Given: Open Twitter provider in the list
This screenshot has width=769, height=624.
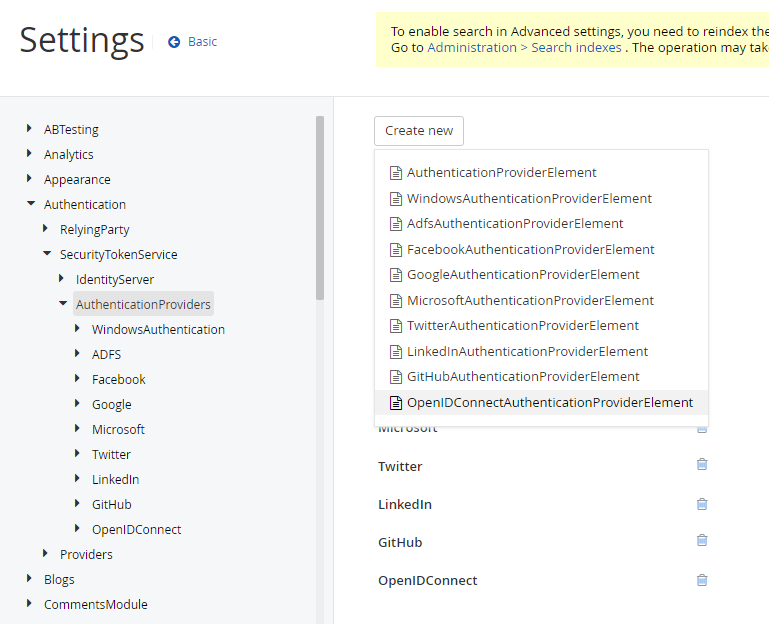Looking at the screenshot, I should click(400, 467).
